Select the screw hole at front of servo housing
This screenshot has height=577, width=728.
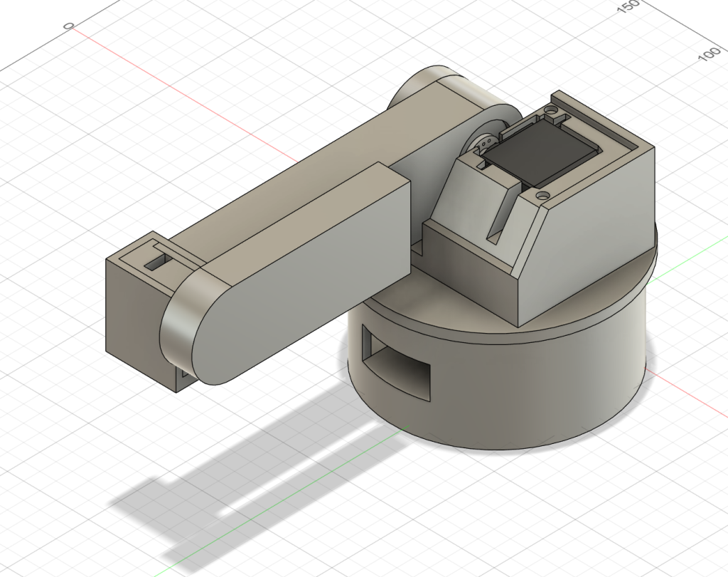click(542, 194)
